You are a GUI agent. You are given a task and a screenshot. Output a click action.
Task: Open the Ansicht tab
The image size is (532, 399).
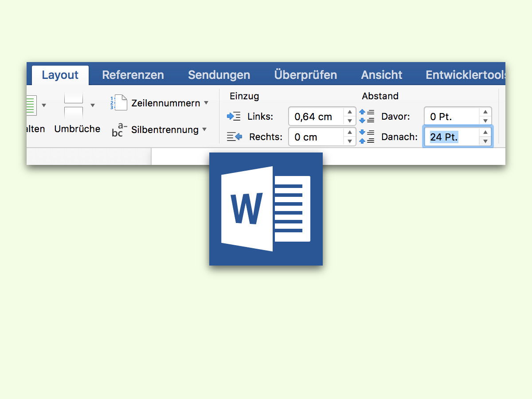click(x=382, y=75)
